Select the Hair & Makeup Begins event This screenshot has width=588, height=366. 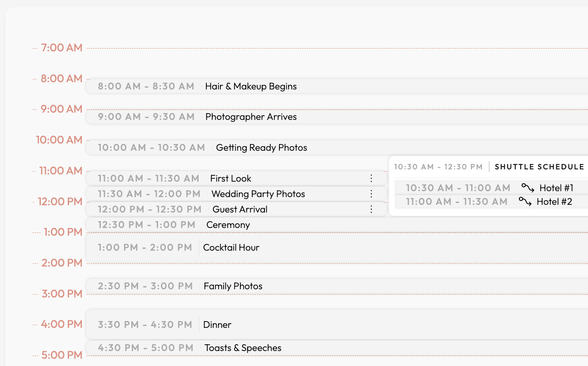(x=337, y=86)
